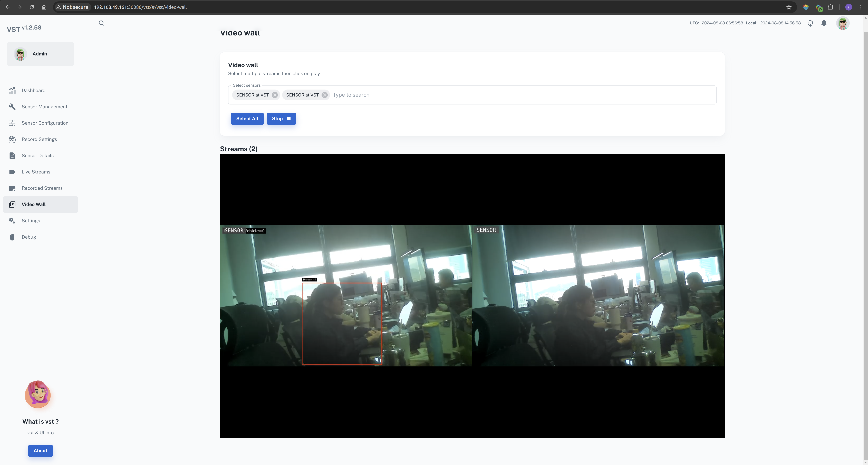Screen dimensions: 868x465
Task: Click Select All sensors button
Action: click(x=247, y=118)
